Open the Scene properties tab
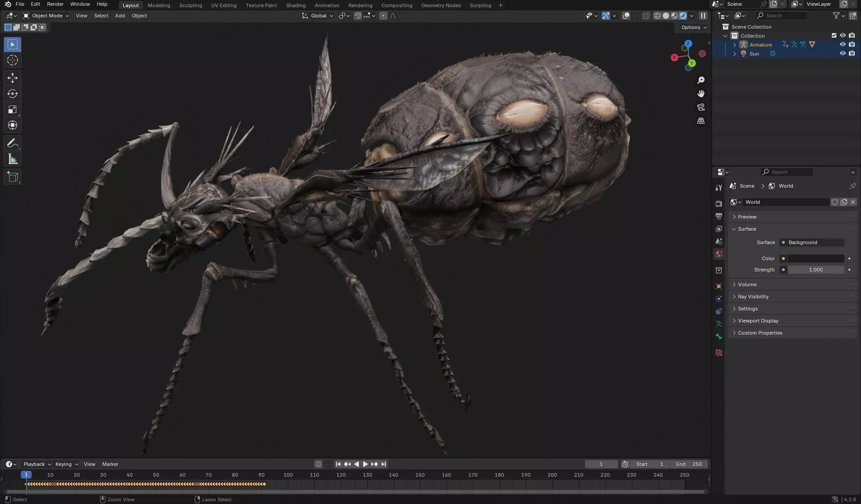Image resolution: width=861 pixels, height=504 pixels. pyautogui.click(x=719, y=241)
